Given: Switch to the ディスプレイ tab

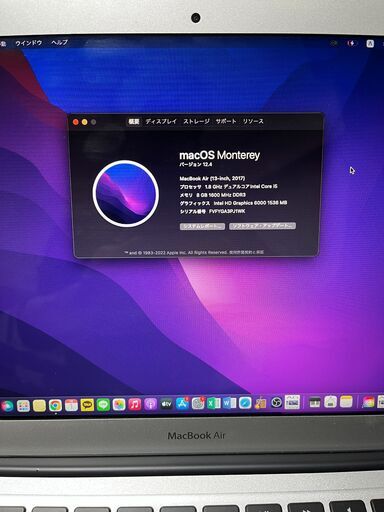Looking at the screenshot, I should 161,121.
